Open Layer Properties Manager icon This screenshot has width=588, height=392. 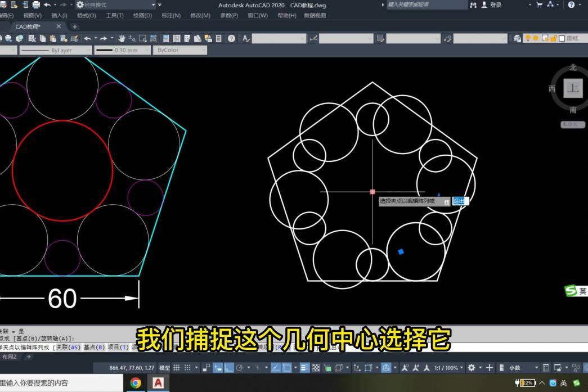518,38
